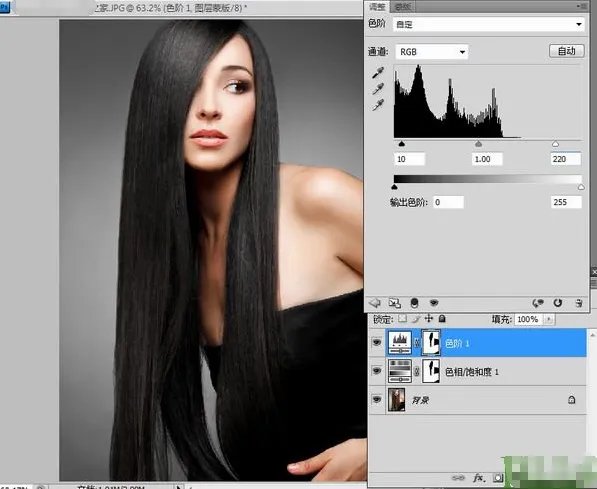Click the Photoshop Ps logo icon
The image size is (597, 489).
click(x=5, y=7)
